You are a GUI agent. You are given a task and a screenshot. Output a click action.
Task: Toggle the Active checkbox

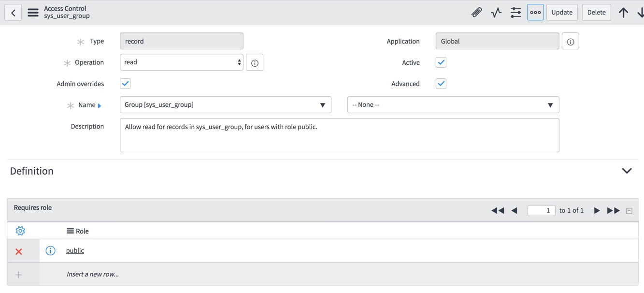[441, 62]
